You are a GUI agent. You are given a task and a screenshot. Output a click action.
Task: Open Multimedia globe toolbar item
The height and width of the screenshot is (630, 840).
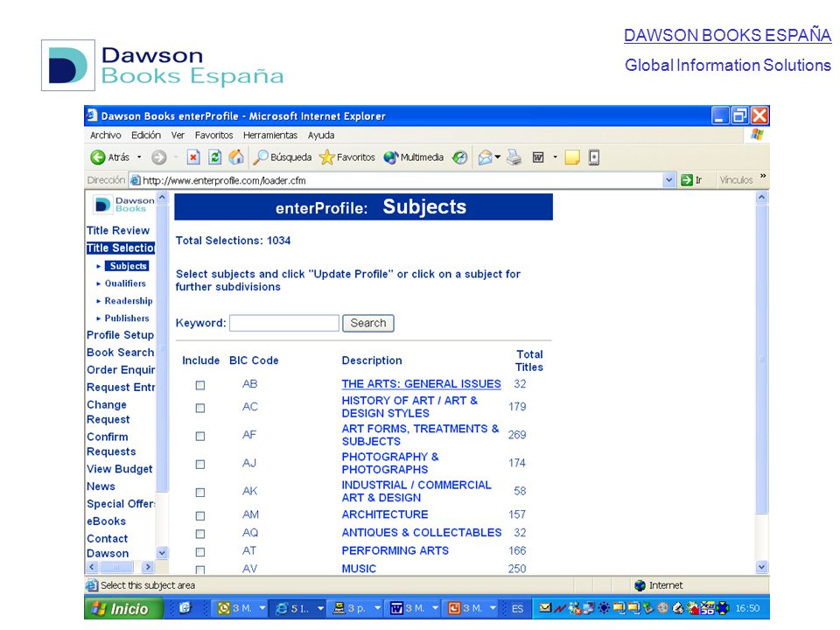point(390,157)
